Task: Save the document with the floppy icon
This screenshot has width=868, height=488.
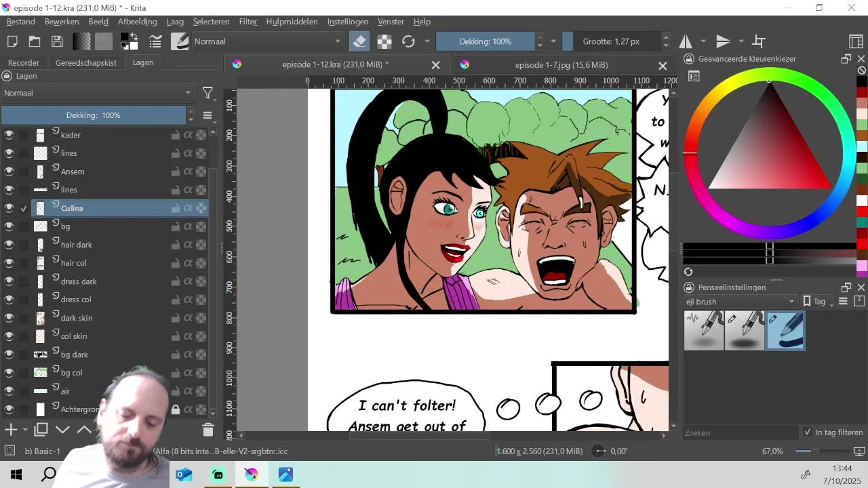Action: 58,41
